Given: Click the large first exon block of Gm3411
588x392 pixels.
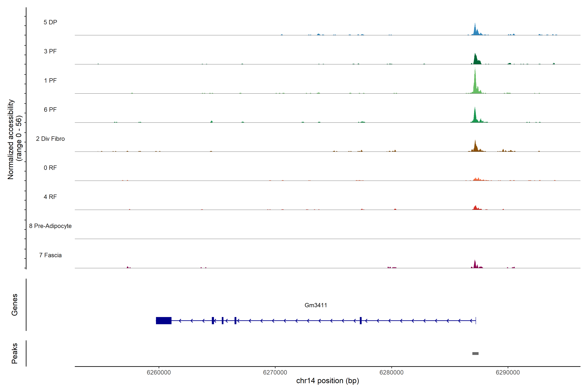Looking at the screenshot, I should point(163,320).
